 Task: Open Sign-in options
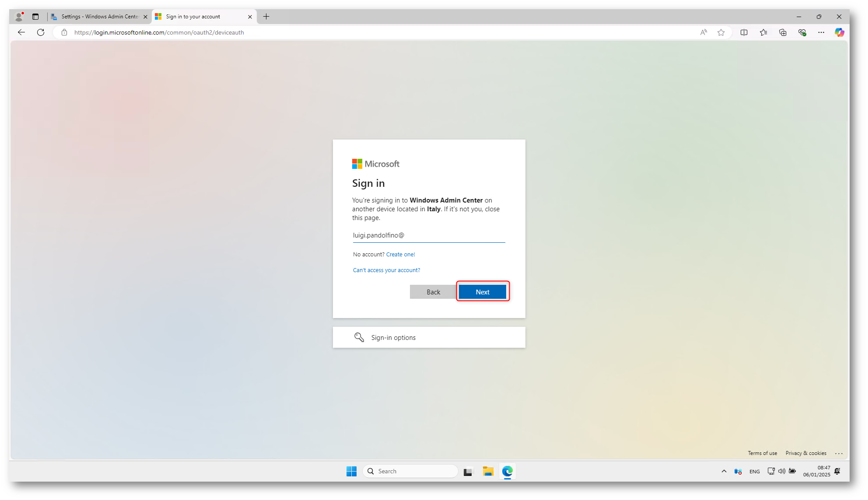pyautogui.click(x=429, y=337)
